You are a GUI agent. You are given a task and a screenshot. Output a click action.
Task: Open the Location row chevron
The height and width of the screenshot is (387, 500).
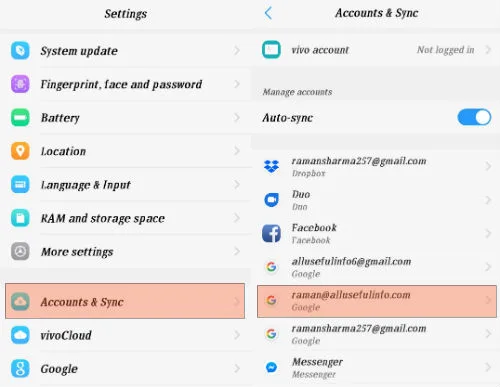tap(237, 151)
